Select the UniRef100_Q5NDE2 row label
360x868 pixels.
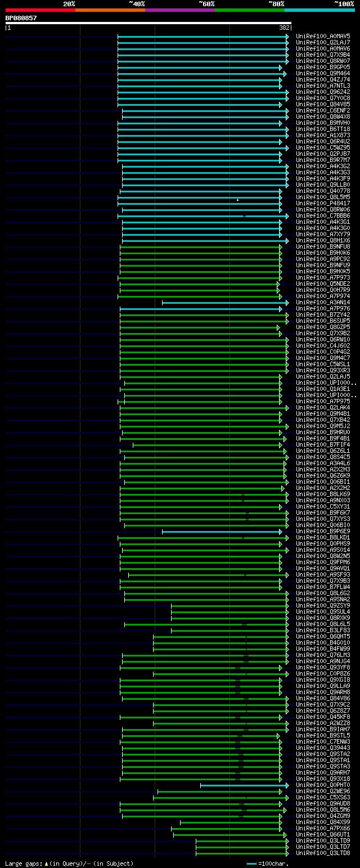[x=323, y=284]
